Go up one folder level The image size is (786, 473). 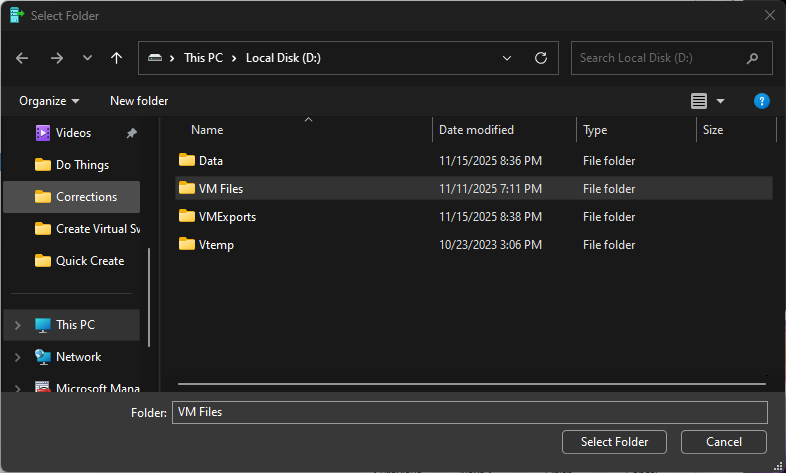click(x=116, y=58)
